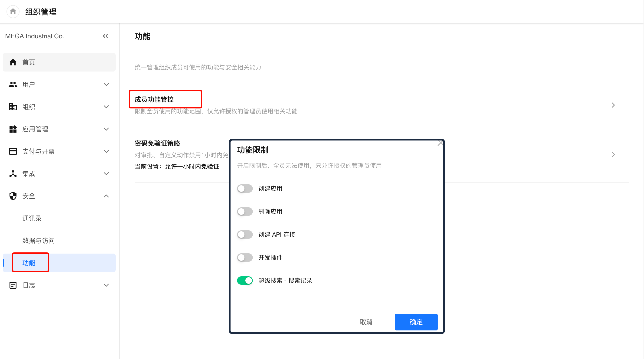Enable the 创建应用 restriction toggle
The image size is (644, 359).
[245, 189]
